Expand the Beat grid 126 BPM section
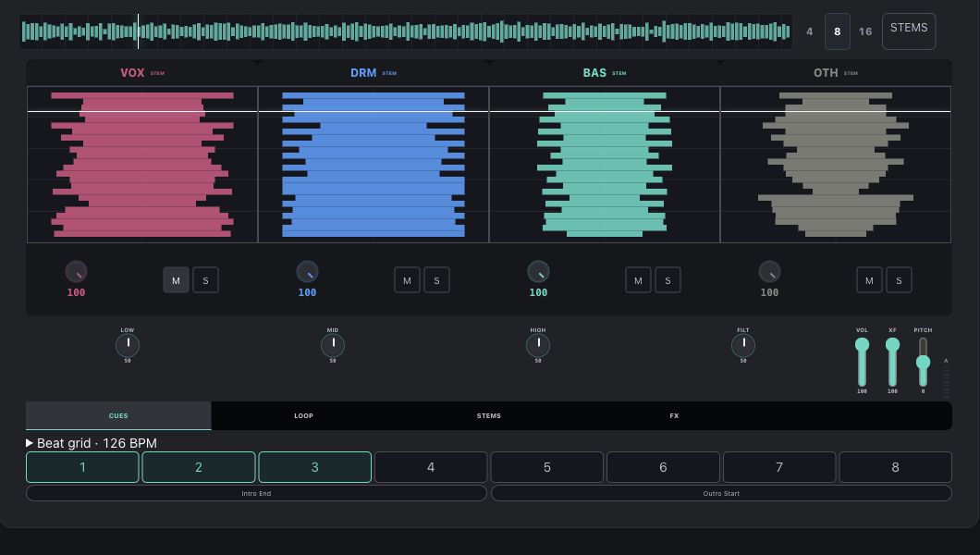The height and width of the screenshot is (555, 980). (92, 443)
